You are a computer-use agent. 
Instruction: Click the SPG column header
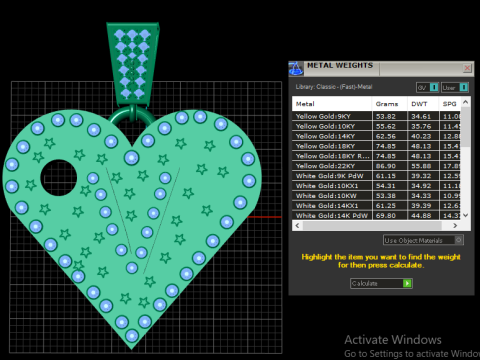pyautogui.click(x=450, y=104)
